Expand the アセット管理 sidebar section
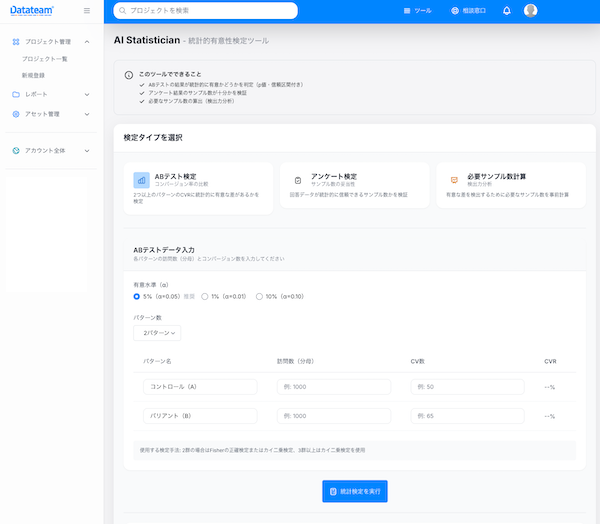600x524 pixels. [50, 114]
